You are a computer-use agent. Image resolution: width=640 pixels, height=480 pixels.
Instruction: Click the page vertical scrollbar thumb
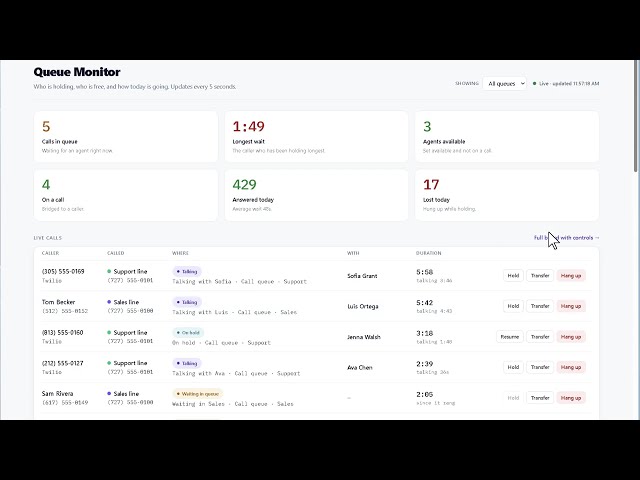[636, 116]
